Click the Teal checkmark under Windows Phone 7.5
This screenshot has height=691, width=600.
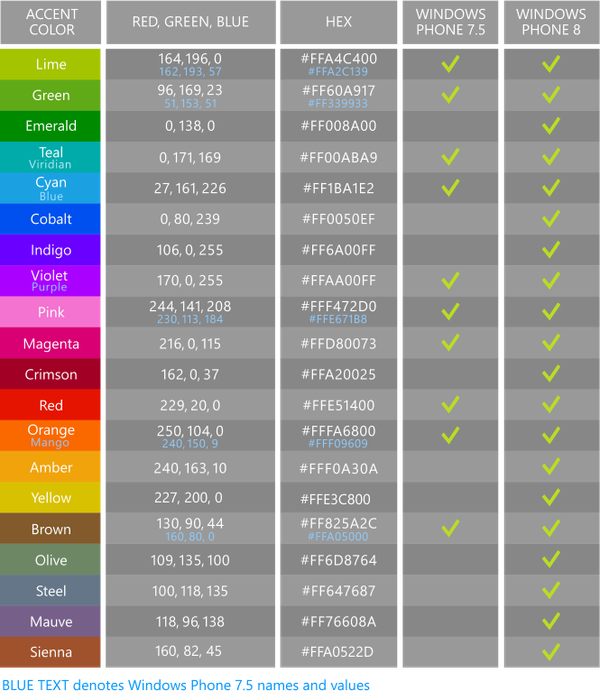[x=450, y=157]
